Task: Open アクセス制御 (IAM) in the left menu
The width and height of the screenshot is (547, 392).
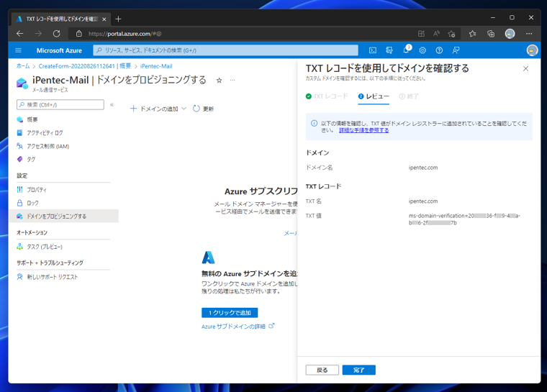Action: [48, 146]
